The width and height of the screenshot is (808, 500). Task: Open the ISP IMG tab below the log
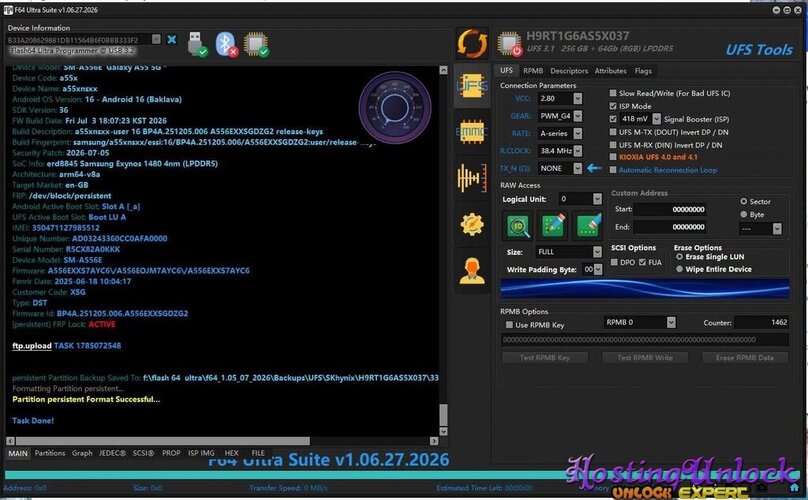point(201,453)
